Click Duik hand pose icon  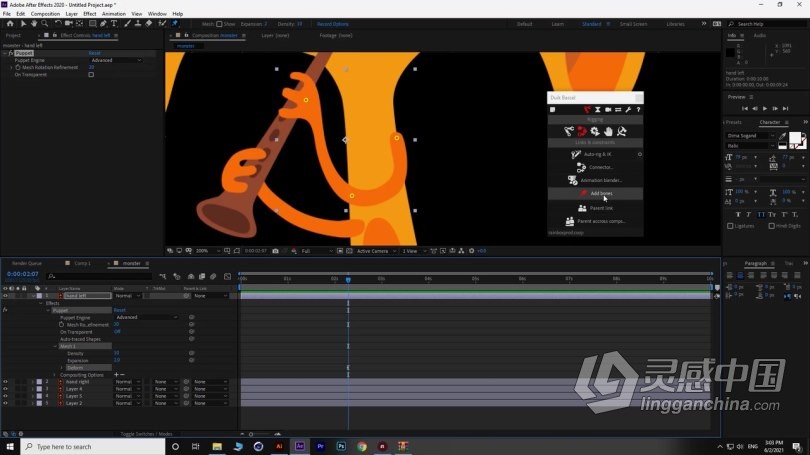[609, 132]
